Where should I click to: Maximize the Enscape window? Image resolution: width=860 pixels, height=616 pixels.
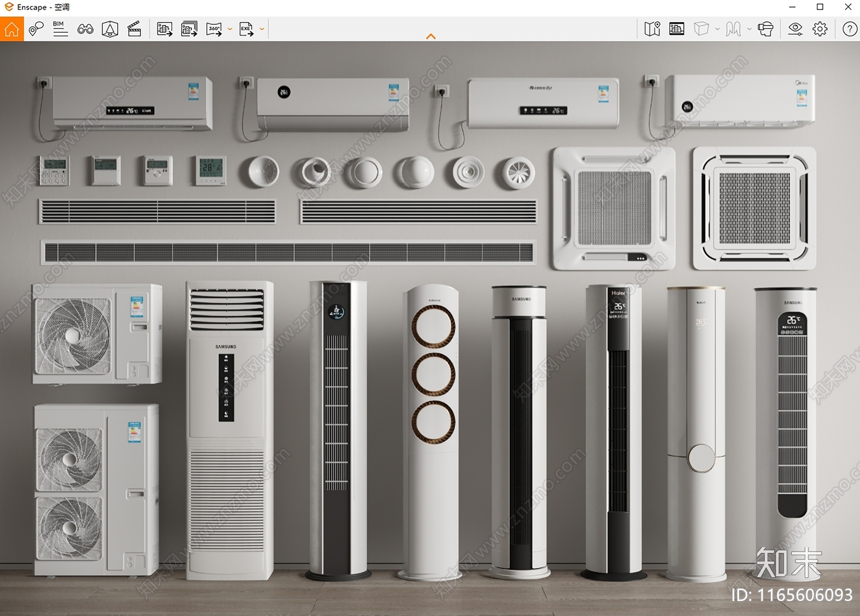click(820, 7)
